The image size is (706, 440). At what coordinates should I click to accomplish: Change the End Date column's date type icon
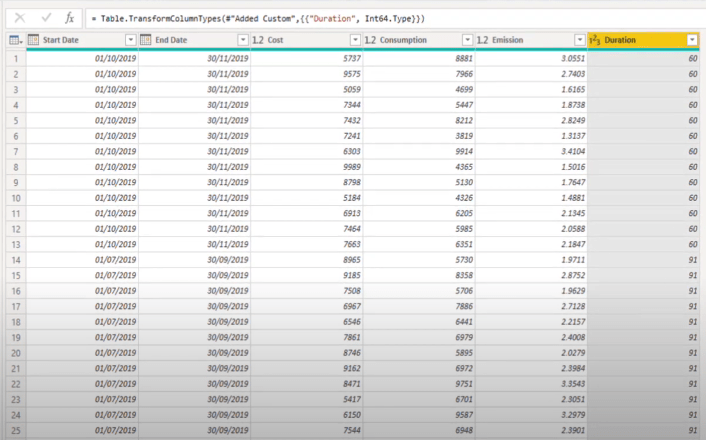click(x=145, y=40)
